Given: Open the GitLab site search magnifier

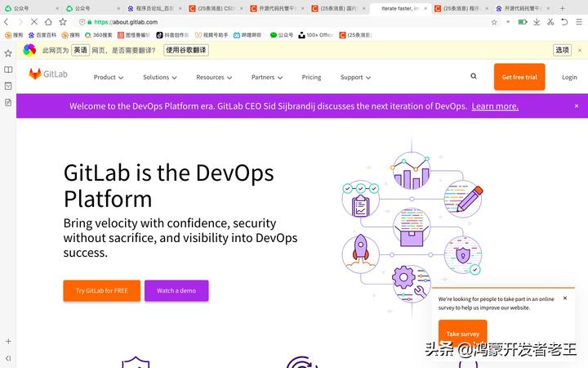Looking at the screenshot, I should coord(474,76).
